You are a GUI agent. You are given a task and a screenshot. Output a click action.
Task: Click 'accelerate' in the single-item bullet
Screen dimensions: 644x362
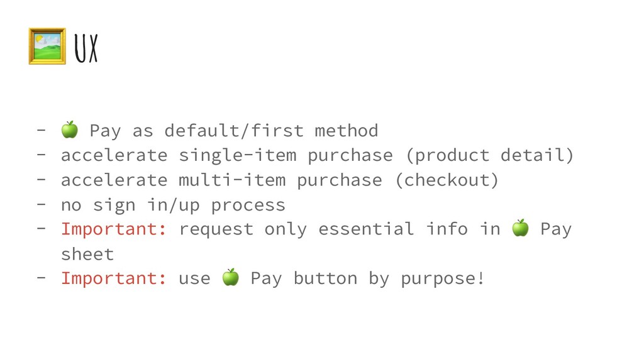coord(114,156)
